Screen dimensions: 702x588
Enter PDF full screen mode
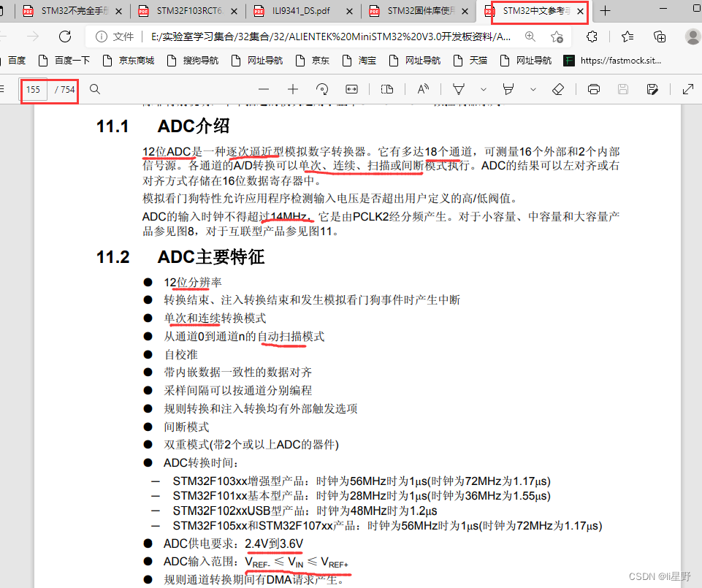(x=688, y=90)
